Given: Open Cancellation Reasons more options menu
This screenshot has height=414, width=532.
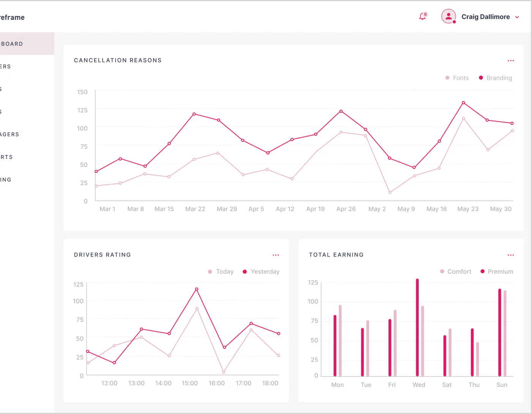Looking at the screenshot, I should pos(511,61).
